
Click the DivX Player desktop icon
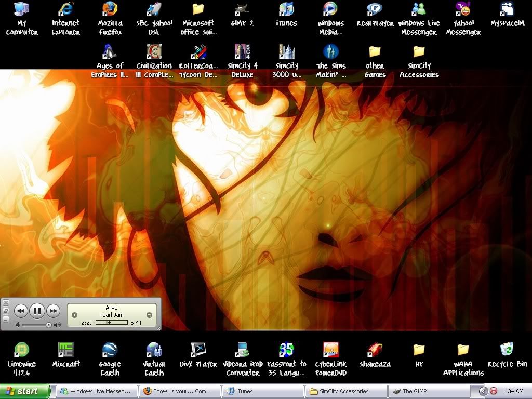click(x=198, y=355)
